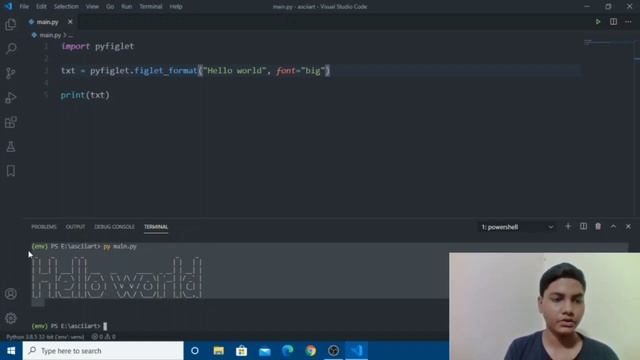Select the Python interpreter in status bar

(x=45, y=337)
